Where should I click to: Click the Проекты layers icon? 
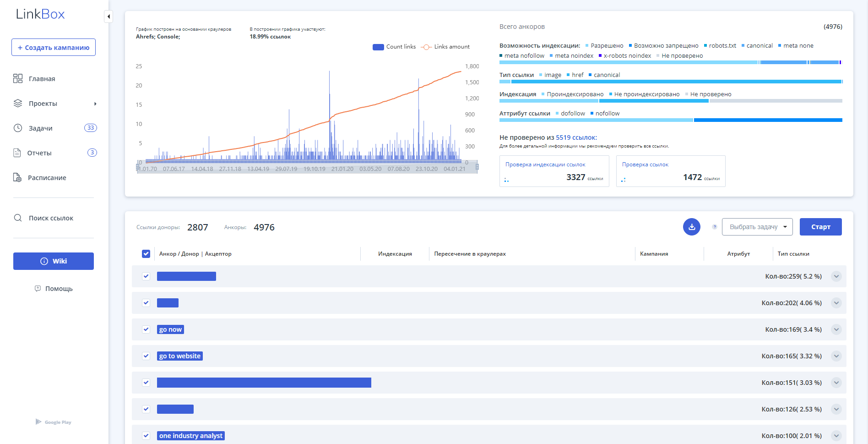[18, 104]
